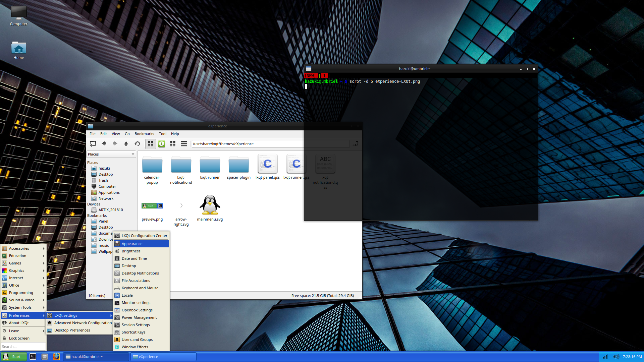Launch terminal from panel quicklaunch
This screenshot has height=362, width=644.
pyautogui.click(x=33, y=357)
